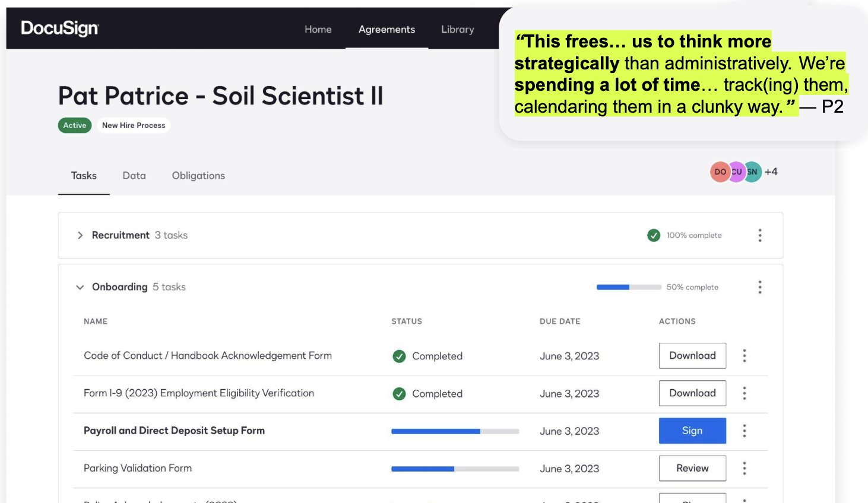
Task: Click the New Hire Process tag
Action: click(134, 125)
